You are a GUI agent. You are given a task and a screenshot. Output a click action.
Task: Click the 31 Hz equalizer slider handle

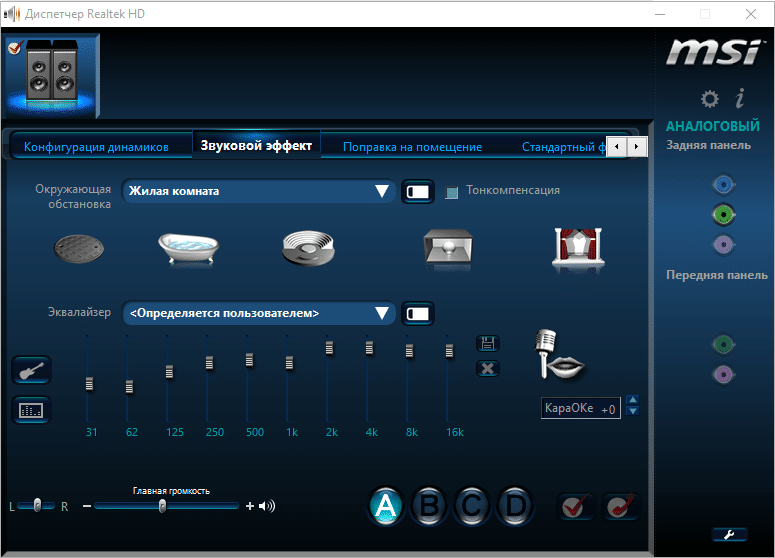[x=89, y=384]
